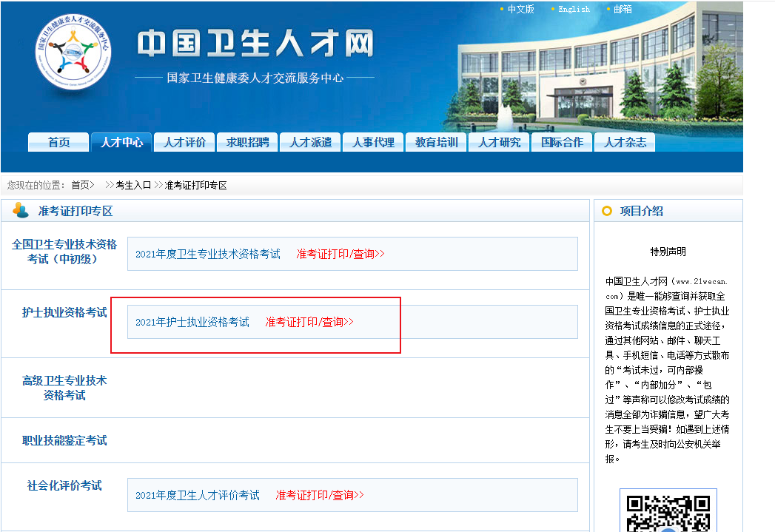Open 准考证打印/查询 for 护士执业资格考试
This screenshot has width=775, height=532.
[x=309, y=322]
